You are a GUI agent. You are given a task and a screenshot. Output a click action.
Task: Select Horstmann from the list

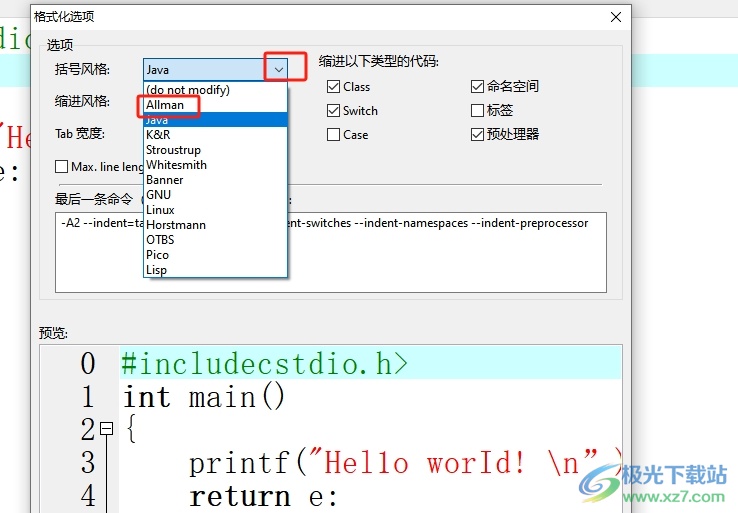point(175,225)
